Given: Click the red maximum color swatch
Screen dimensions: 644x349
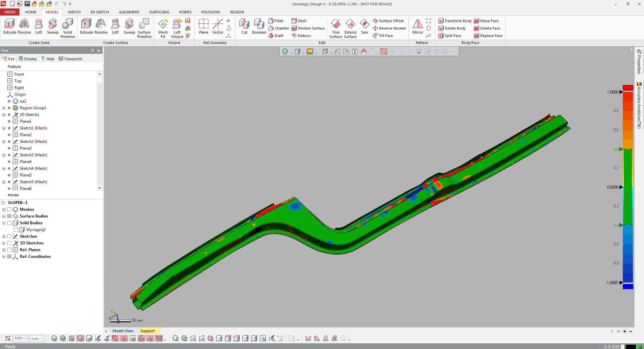Looking at the screenshot, I should point(628,88).
